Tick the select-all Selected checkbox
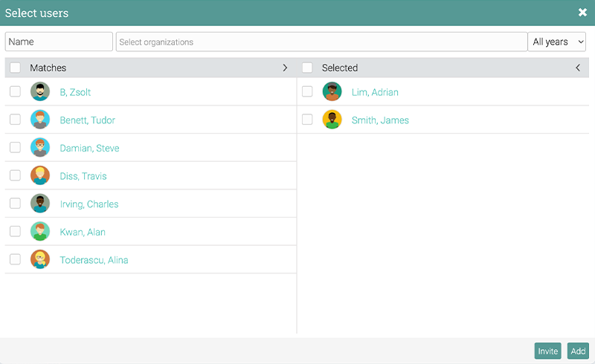This screenshot has height=364, width=595. (307, 68)
